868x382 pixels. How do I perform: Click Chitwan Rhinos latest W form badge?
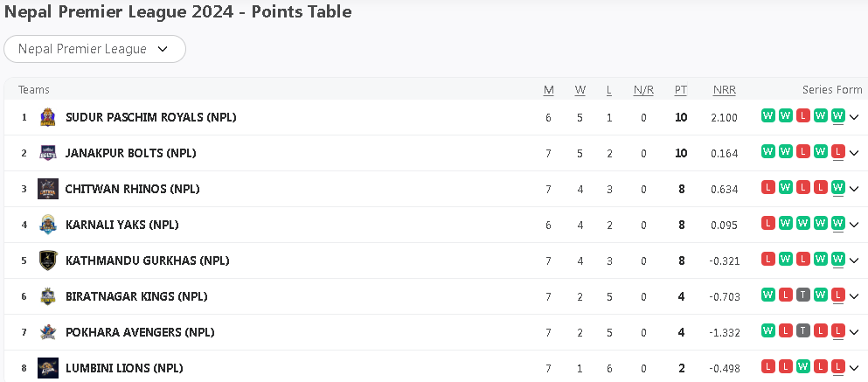(x=838, y=187)
